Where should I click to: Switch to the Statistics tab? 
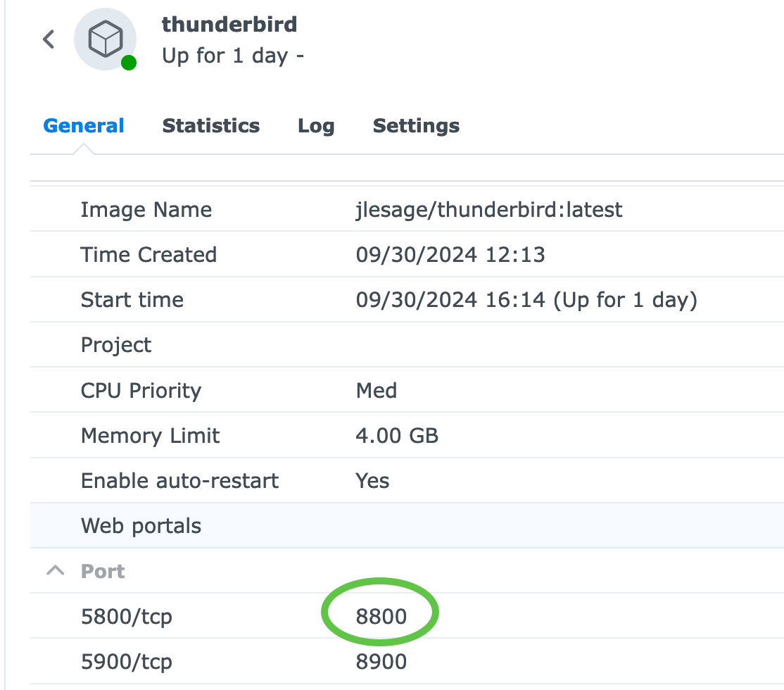211,126
